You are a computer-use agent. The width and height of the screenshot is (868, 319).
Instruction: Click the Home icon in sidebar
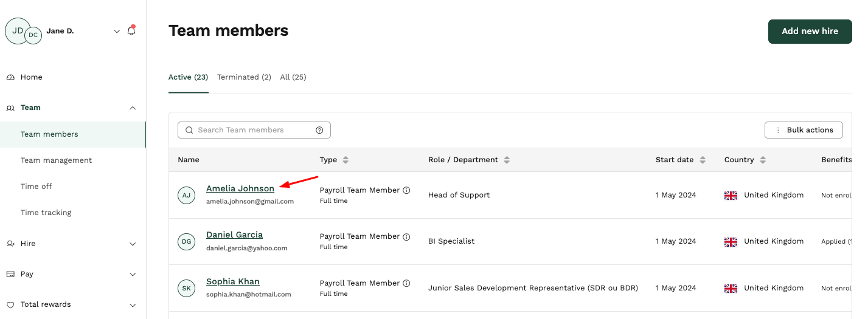coord(10,77)
